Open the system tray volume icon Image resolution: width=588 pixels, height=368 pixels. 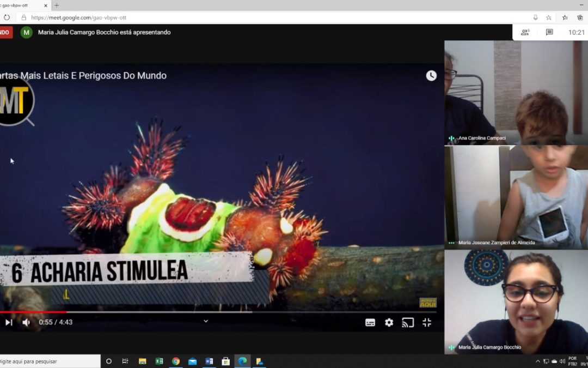point(562,361)
